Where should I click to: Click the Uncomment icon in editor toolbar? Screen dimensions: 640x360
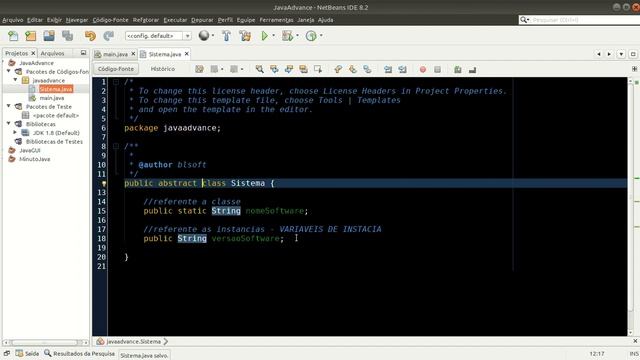tap(473, 70)
